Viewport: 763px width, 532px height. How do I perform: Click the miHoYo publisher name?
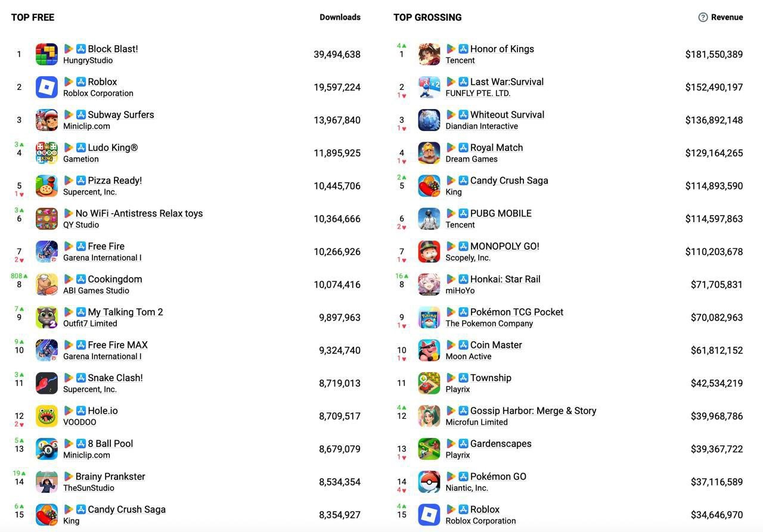click(x=460, y=291)
